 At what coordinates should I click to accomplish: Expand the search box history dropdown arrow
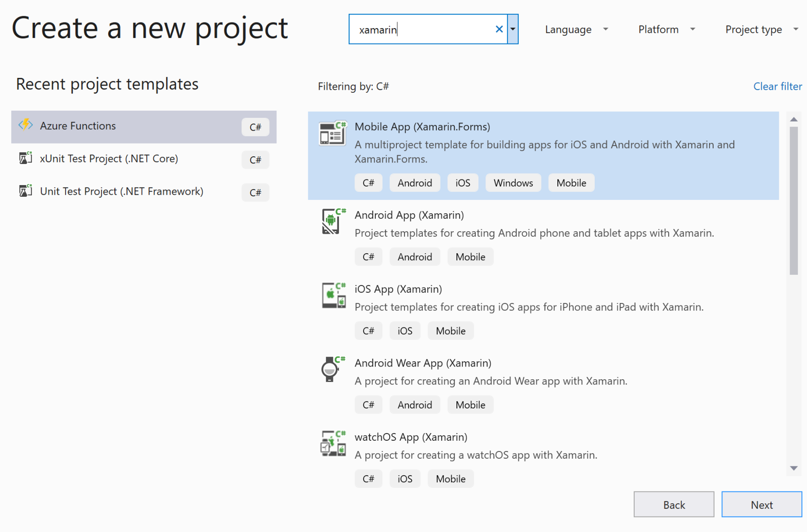coord(513,29)
